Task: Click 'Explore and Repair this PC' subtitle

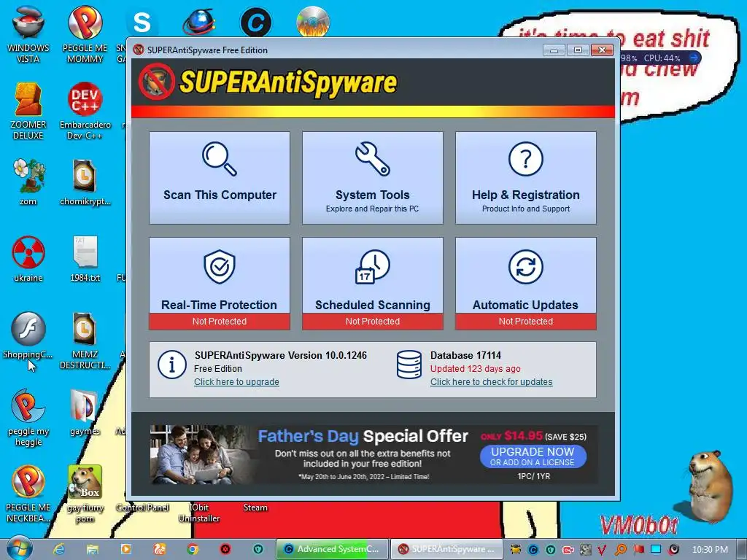Action: 372,209
